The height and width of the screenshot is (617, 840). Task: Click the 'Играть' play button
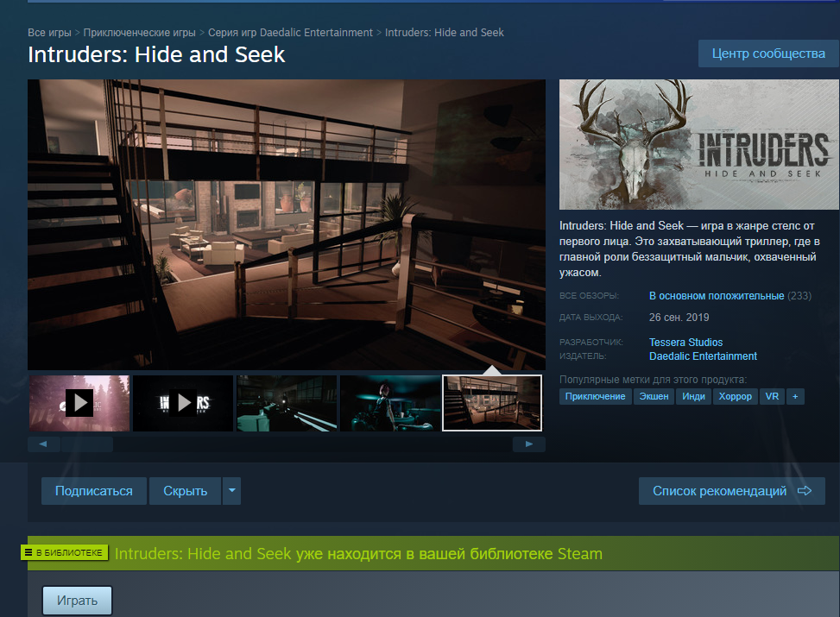(77, 601)
